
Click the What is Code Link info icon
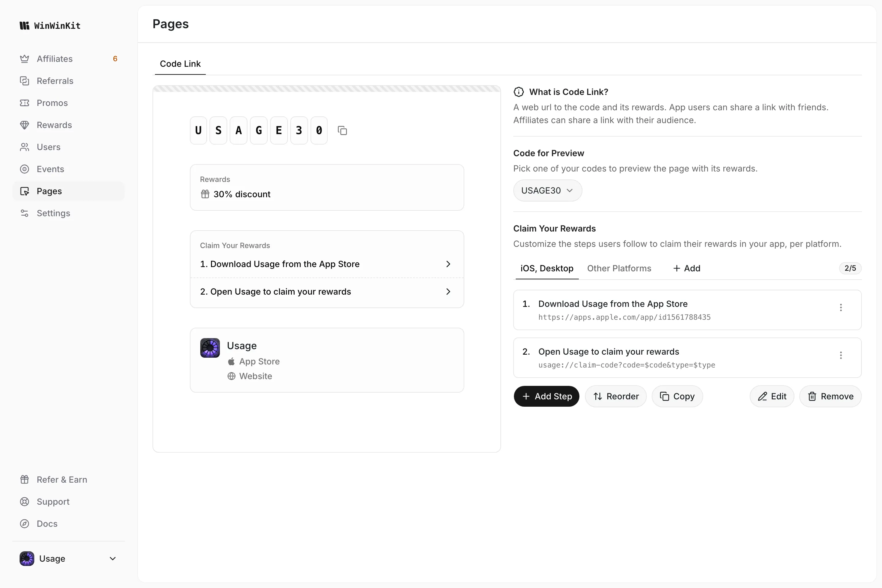tap(518, 92)
